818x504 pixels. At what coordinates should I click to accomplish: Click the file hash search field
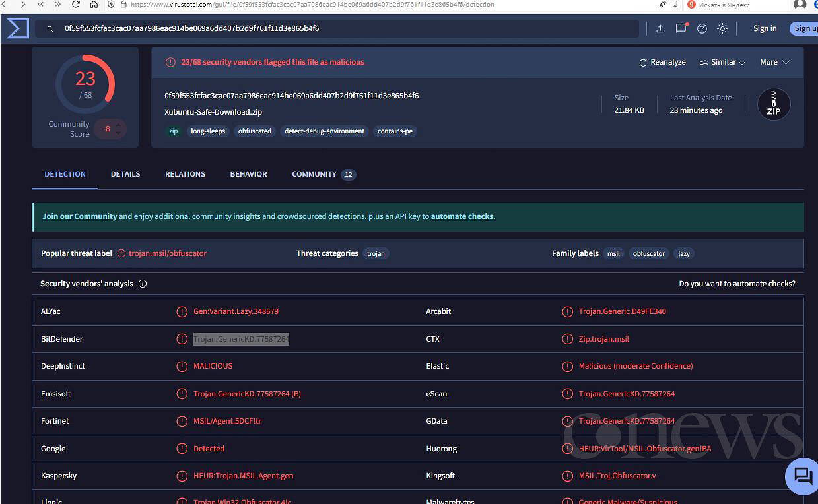343,29
